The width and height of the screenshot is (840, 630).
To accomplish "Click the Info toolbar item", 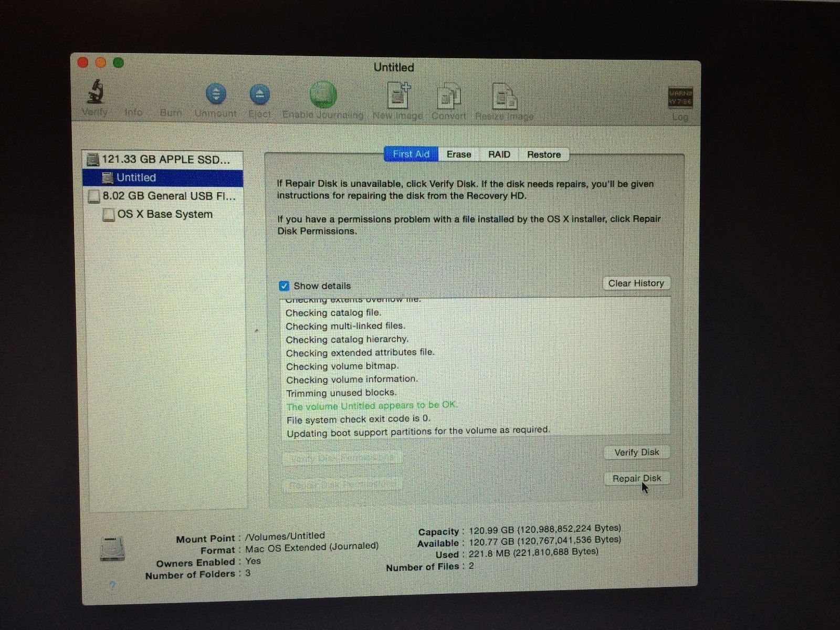I will [x=133, y=112].
